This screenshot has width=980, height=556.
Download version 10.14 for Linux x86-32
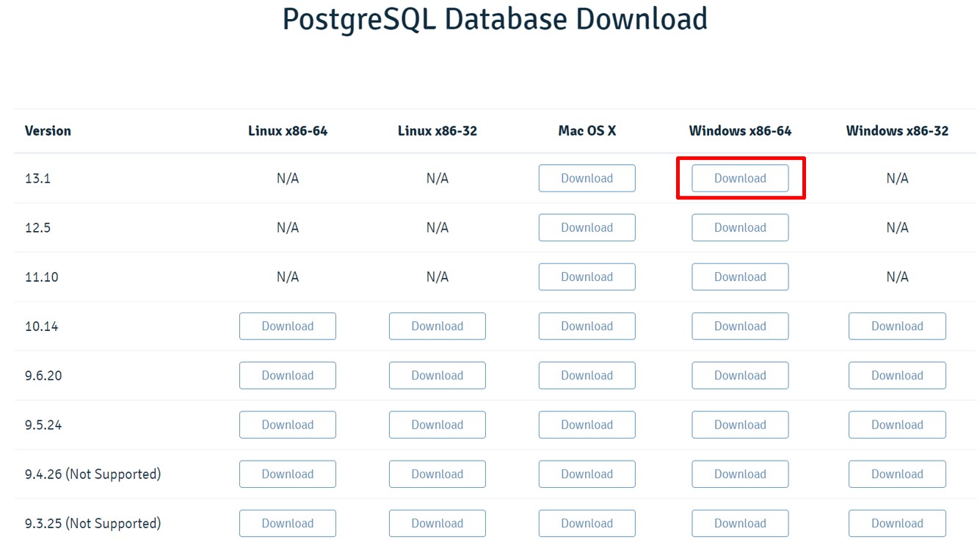coord(437,326)
